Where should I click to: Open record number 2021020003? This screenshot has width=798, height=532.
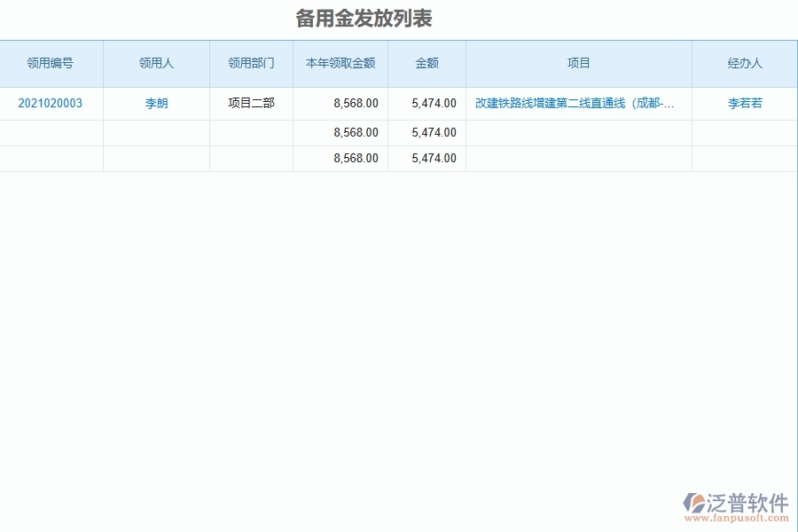tap(51, 104)
